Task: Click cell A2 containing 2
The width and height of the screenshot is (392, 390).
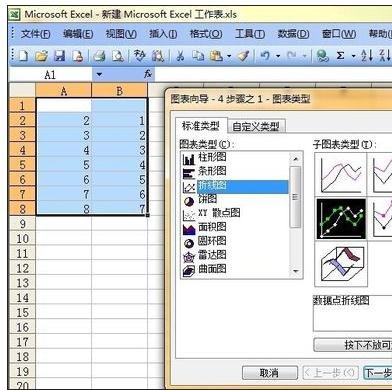Action: [64, 121]
